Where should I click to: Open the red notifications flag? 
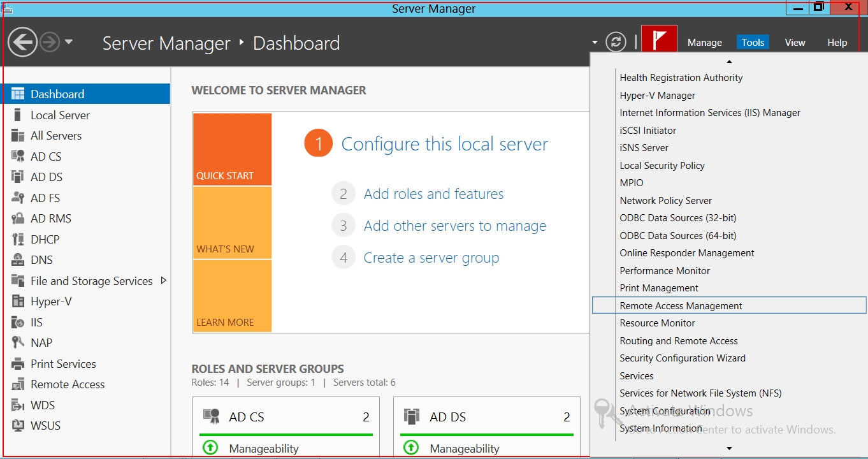[659, 41]
